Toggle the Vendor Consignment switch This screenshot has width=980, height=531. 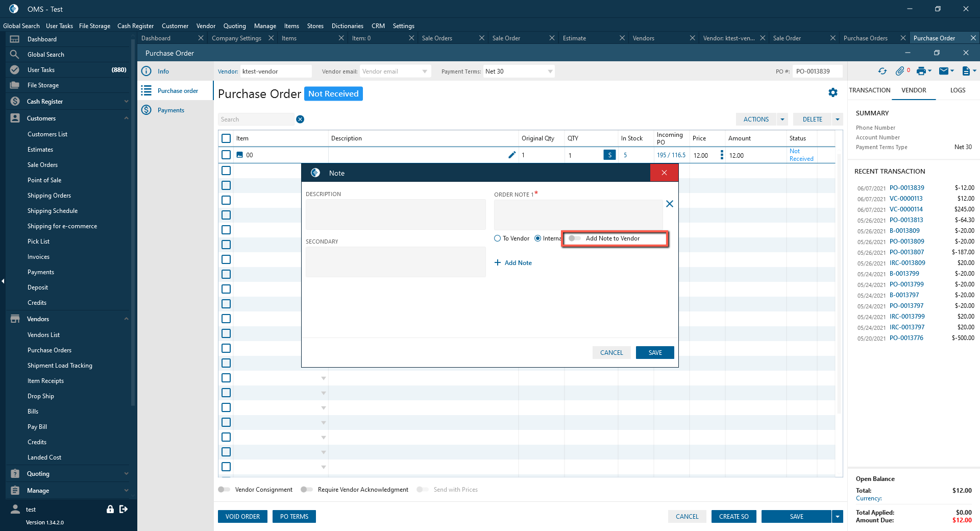tap(224, 490)
